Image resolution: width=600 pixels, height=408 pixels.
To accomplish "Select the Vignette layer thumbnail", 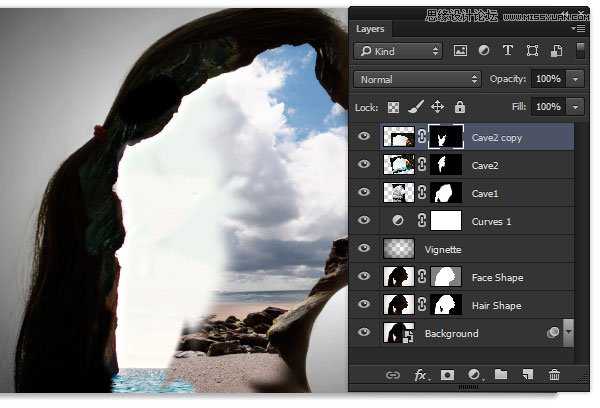I will 399,248.
